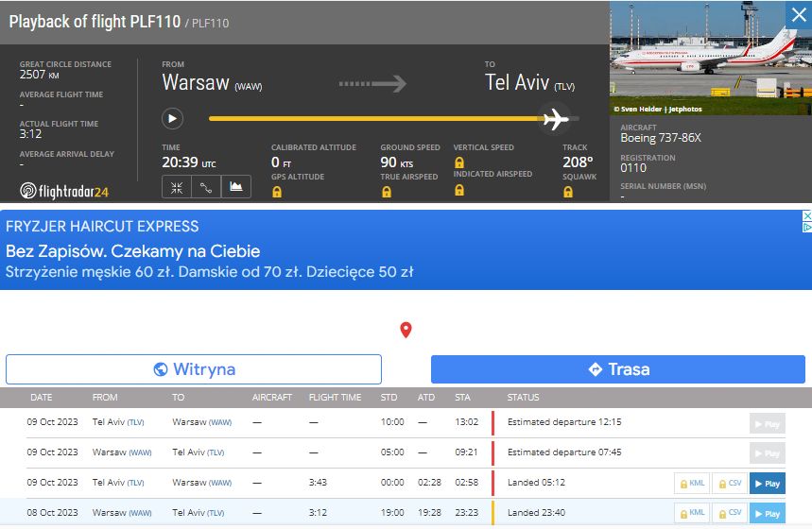The height and width of the screenshot is (529, 812).
Task: Click the 'Estimated departure 12:15' status
Action: pyautogui.click(x=564, y=422)
